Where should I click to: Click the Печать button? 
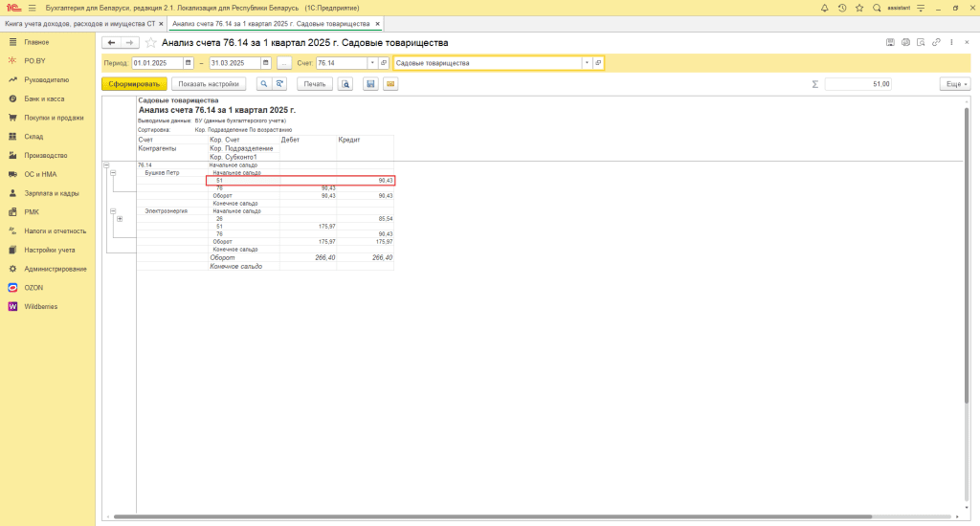(315, 84)
